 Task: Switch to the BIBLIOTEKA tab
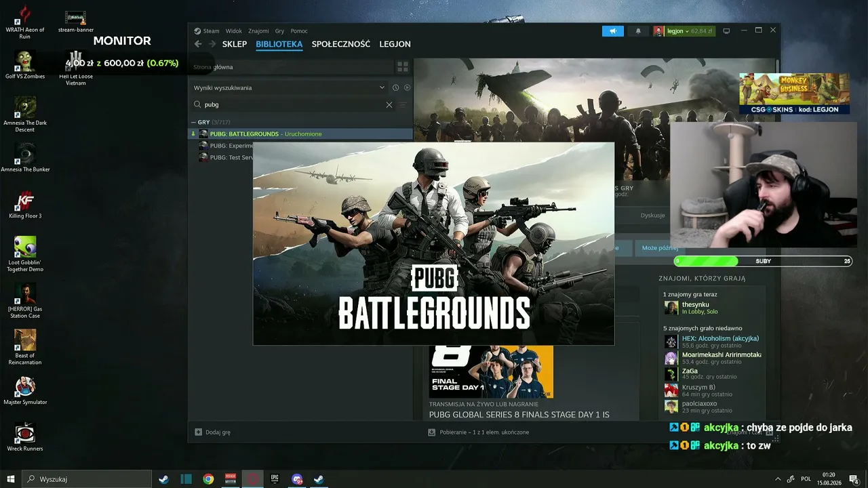pyautogui.click(x=279, y=44)
